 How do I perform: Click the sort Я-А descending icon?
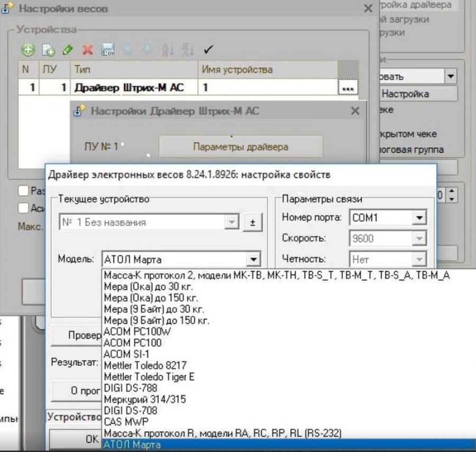(x=187, y=50)
